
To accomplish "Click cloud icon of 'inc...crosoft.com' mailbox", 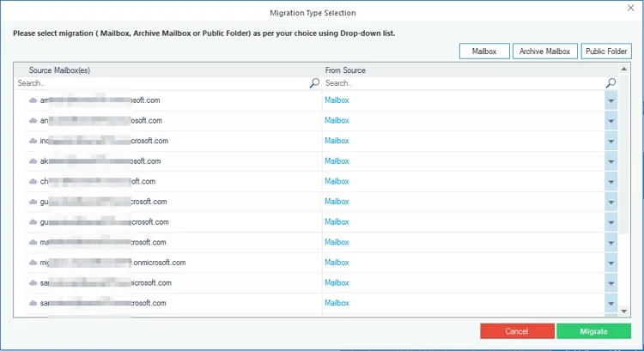I will click(x=33, y=141).
